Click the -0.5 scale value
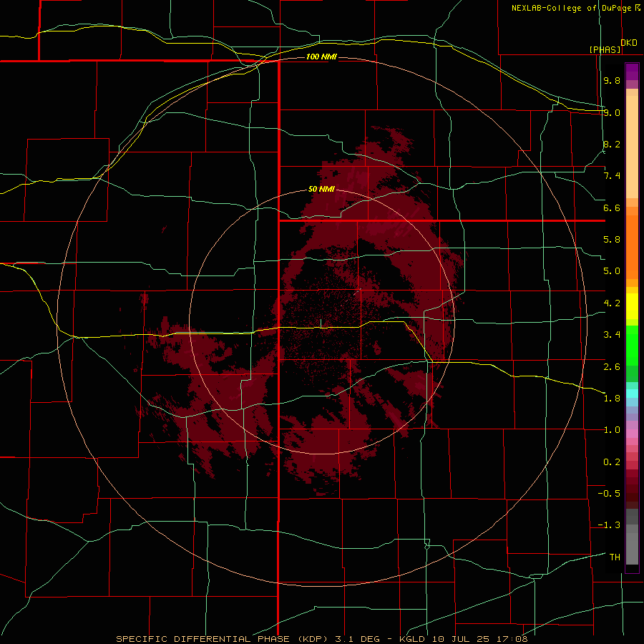 click(609, 494)
